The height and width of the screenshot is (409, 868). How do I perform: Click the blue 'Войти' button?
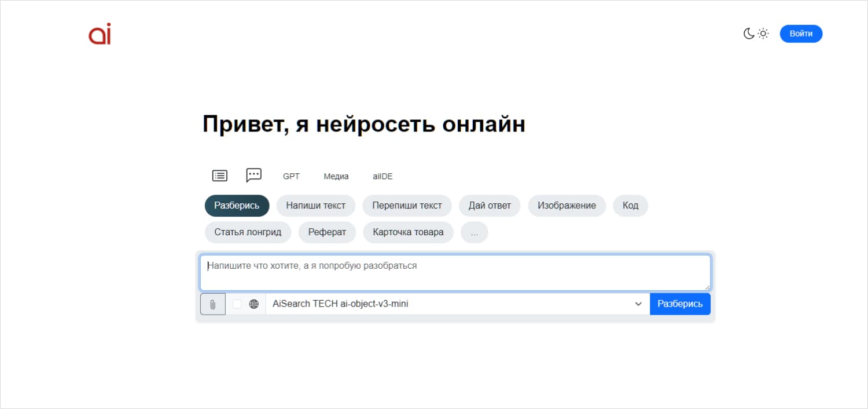coord(801,34)
